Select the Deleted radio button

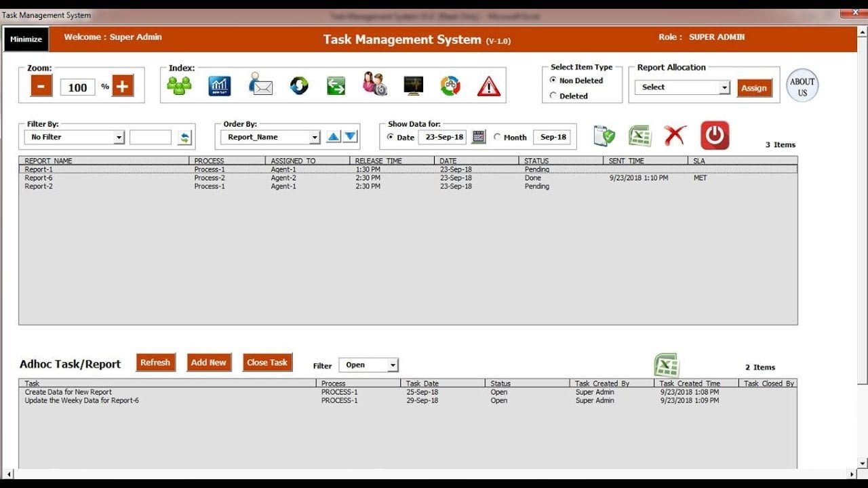tap(553, 96)
